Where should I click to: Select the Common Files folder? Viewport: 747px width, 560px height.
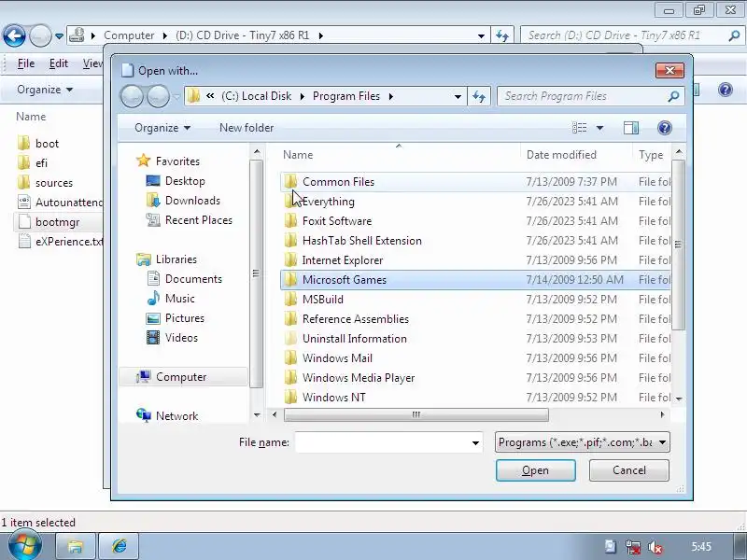pos(475,182)
